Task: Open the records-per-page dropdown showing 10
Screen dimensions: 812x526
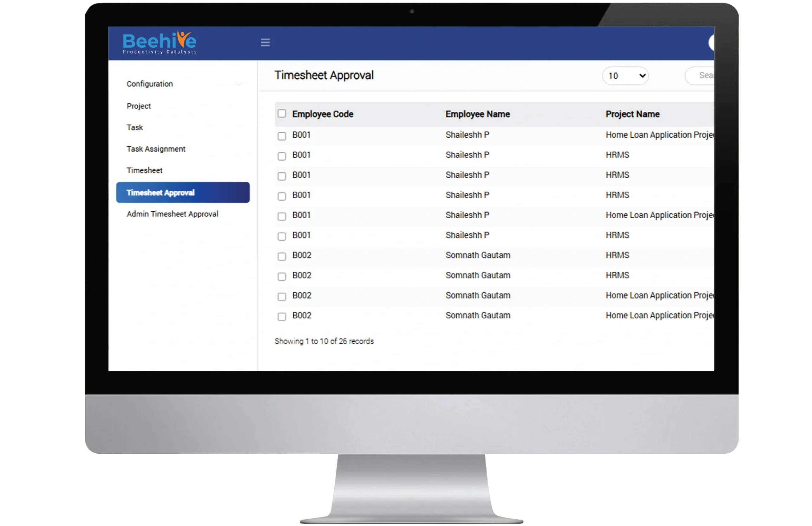Action: pyautogui.click(x=625, y=76)
